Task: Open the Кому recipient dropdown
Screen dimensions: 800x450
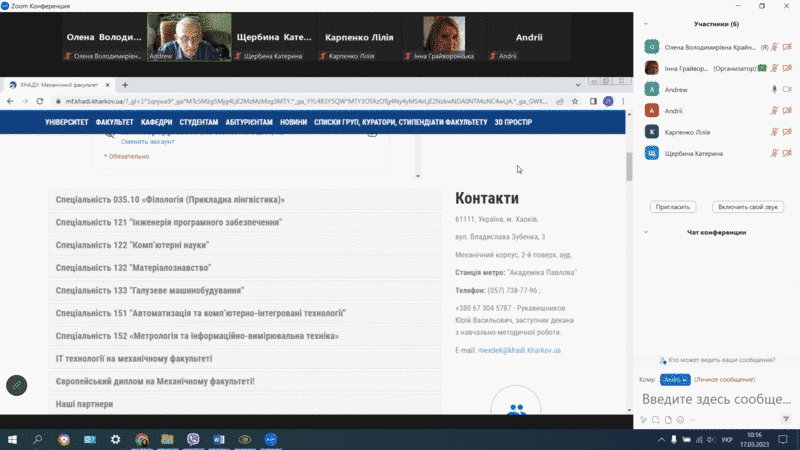Action: (x=675, y=380)
